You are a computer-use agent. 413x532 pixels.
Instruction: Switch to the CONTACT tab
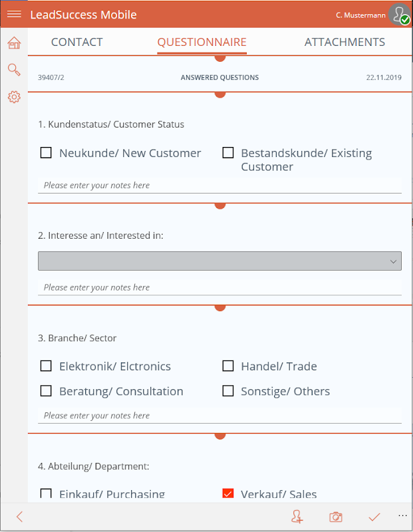(77, 42)
